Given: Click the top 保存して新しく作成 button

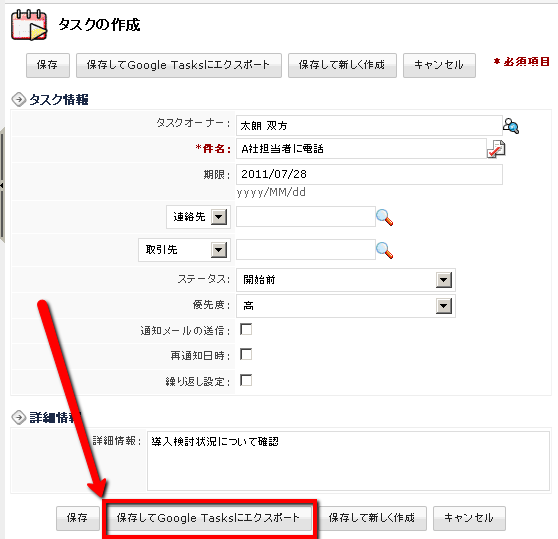Looking at the screenshot, I should pos(342,65).
